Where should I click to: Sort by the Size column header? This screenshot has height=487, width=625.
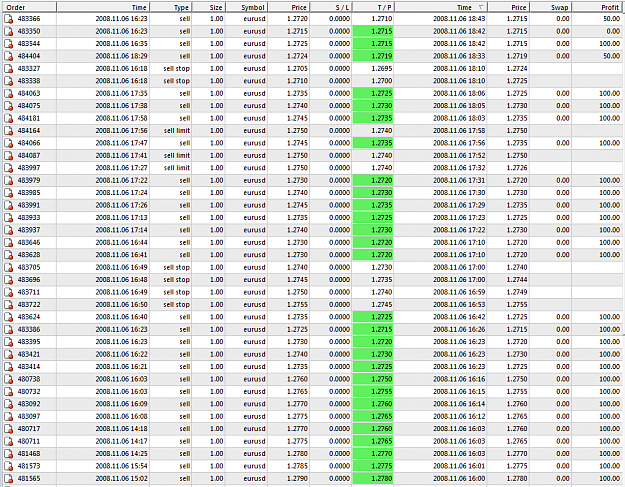click(x=209, y=7)
